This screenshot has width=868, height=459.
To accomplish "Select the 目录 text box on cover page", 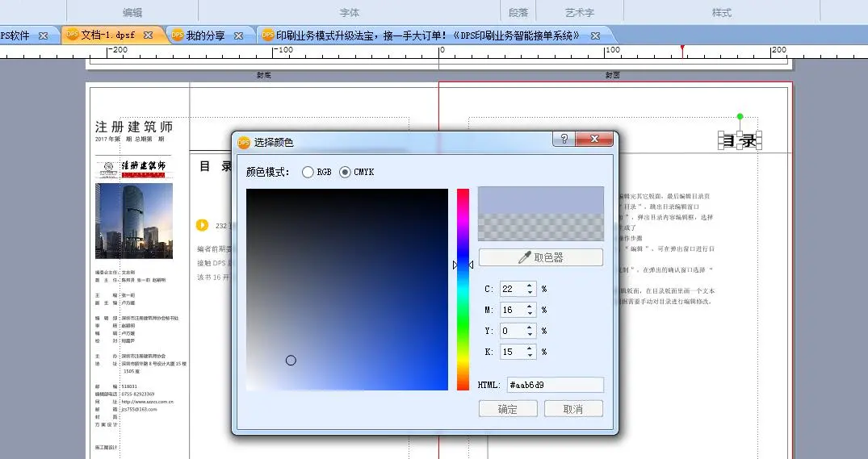I will pyautogui.click(x=740, y=140).
